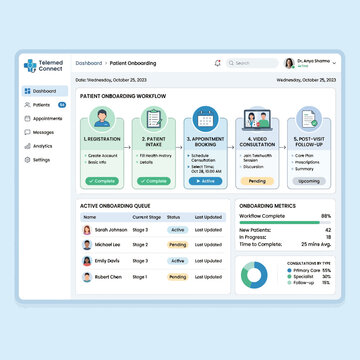Click the Time to Complete 25 mins Avg.
Image resolution: width=360 pixels, height=360 pixels.
pyautogui.click(x=316, y=244)
